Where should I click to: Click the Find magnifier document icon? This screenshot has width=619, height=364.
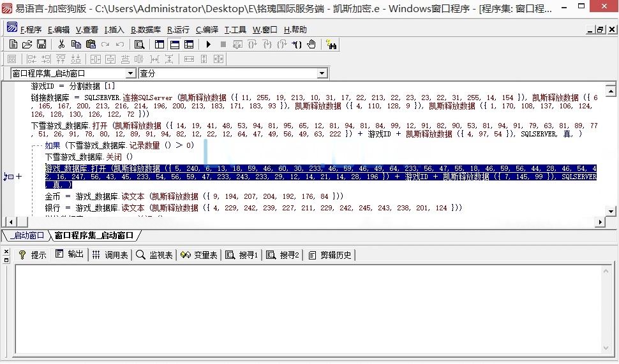[x=139, y=45]
